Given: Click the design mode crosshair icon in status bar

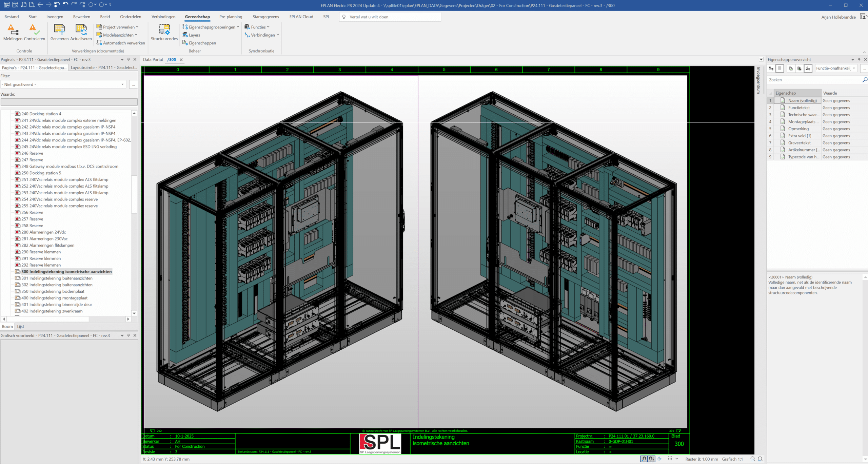Looking at the screenshot, I should coord(659,459).
